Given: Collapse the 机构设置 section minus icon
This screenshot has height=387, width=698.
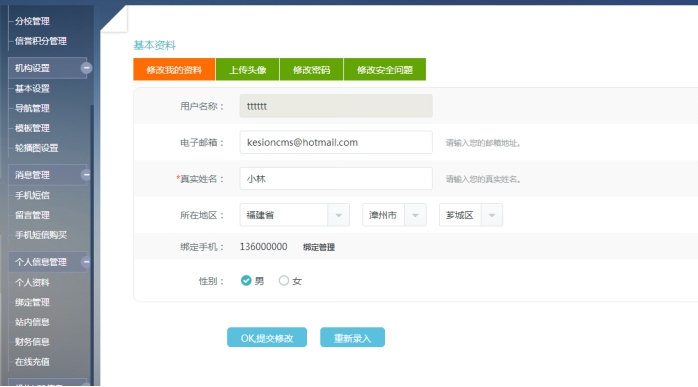Looking at the screenshot, I should pos(86,68).
